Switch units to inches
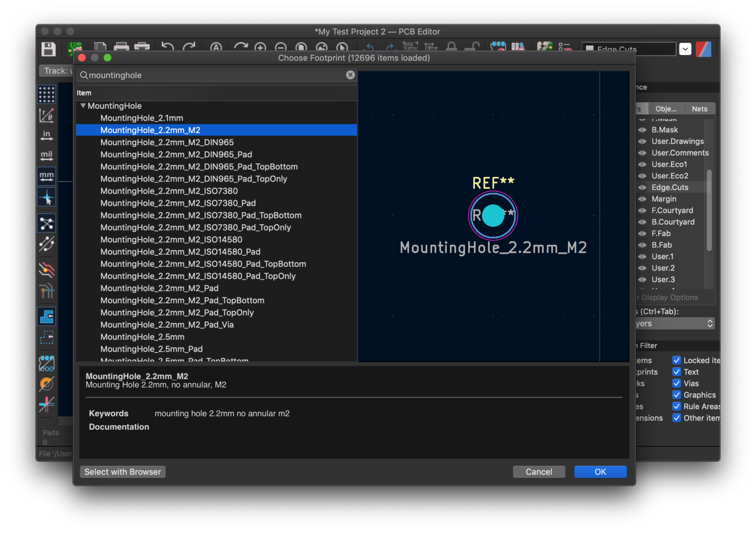This screenshot has height=533, width=756. click(46, 135)
